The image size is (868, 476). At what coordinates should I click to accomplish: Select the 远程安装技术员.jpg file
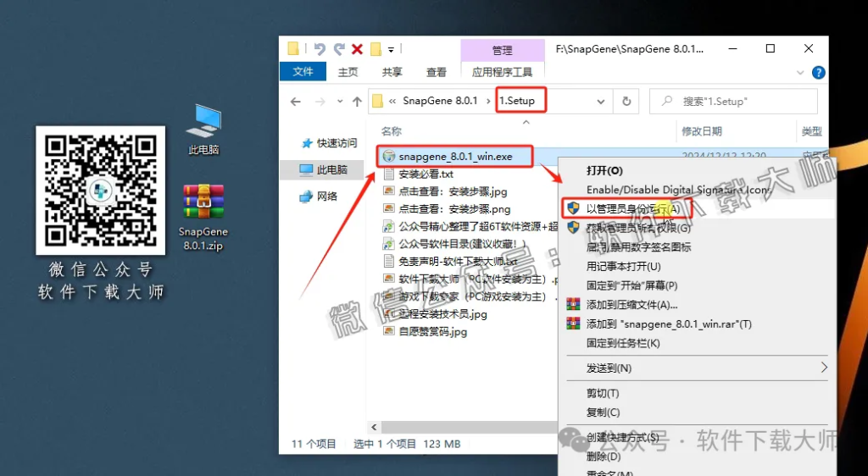tap(442, 314)
